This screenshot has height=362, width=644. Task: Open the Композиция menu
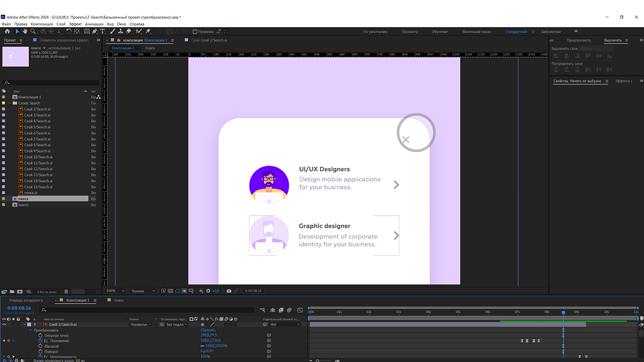[42, 24]
